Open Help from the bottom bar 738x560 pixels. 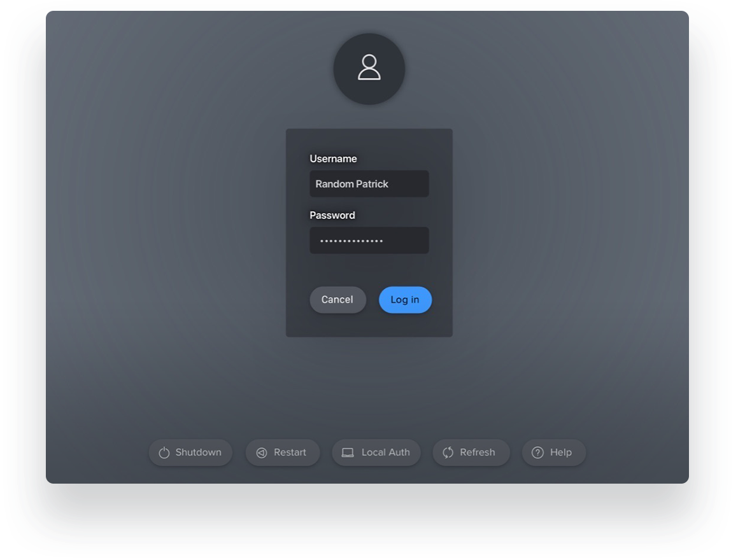(x=553, y=452)
